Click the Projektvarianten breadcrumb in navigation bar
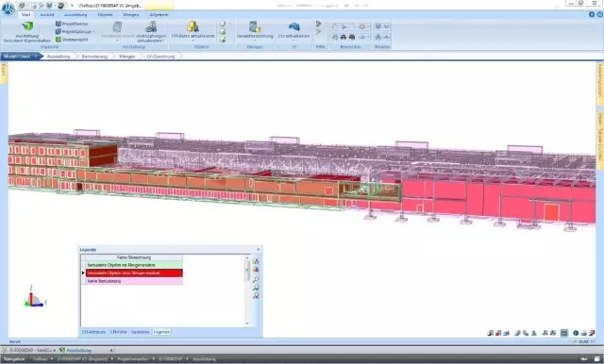This screenshot has width=604, height=364. (x=133, y=359)
